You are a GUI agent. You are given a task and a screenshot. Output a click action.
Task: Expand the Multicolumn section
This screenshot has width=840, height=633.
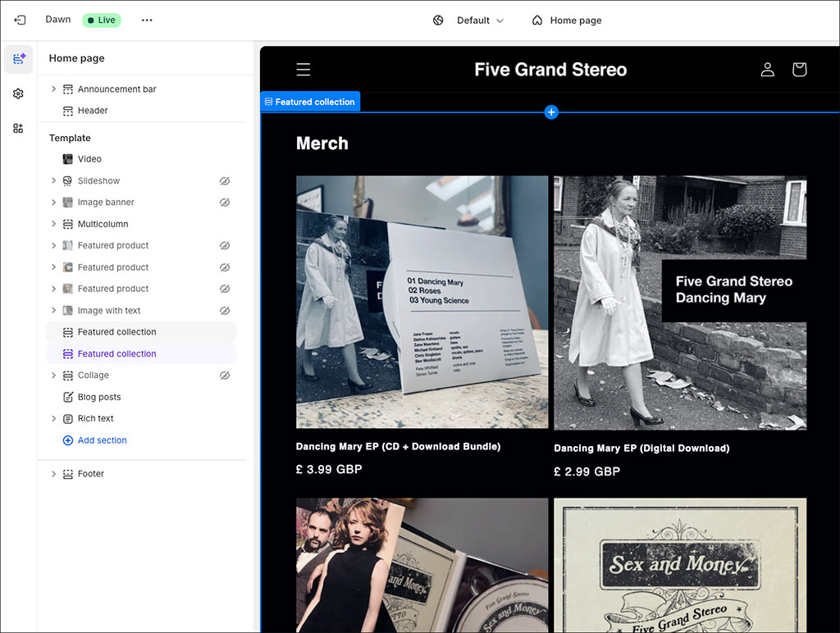pyautogui.click(x=52, y=223)
